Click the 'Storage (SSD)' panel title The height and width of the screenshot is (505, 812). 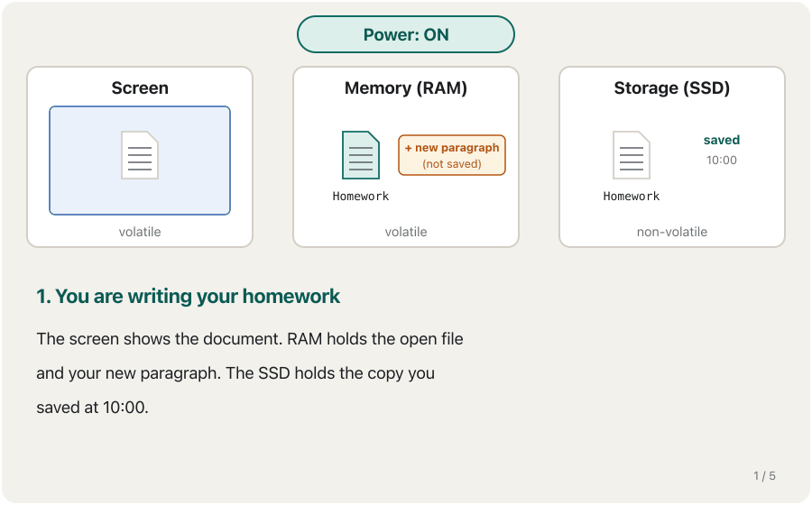click(x=671, y=88)
